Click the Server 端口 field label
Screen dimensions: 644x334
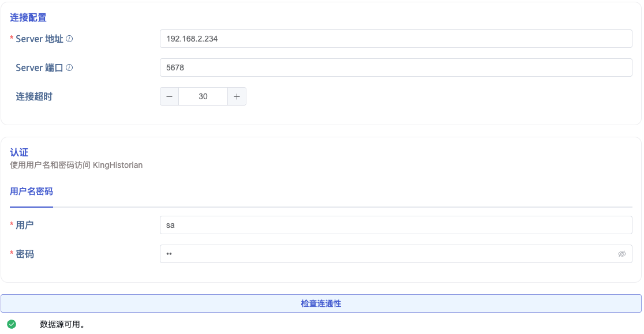(39, 67)
